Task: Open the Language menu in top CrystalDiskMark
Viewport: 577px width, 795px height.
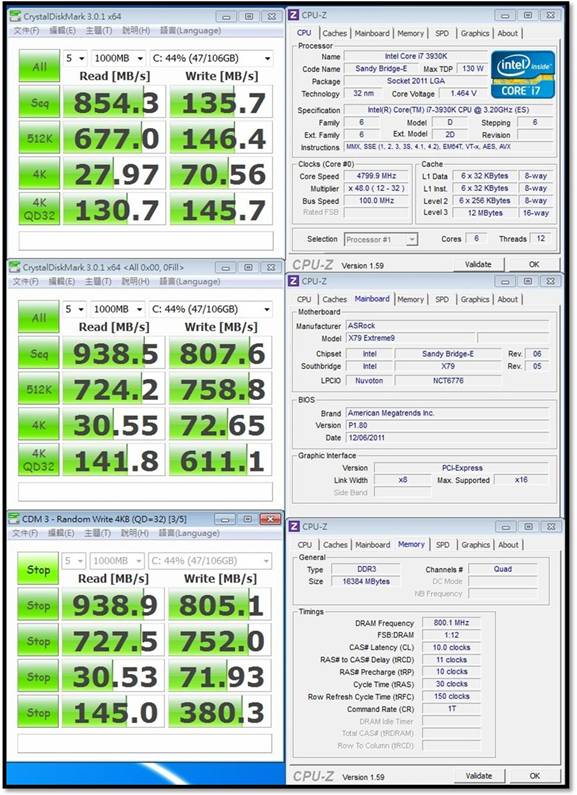Action: tap(190, 31)
